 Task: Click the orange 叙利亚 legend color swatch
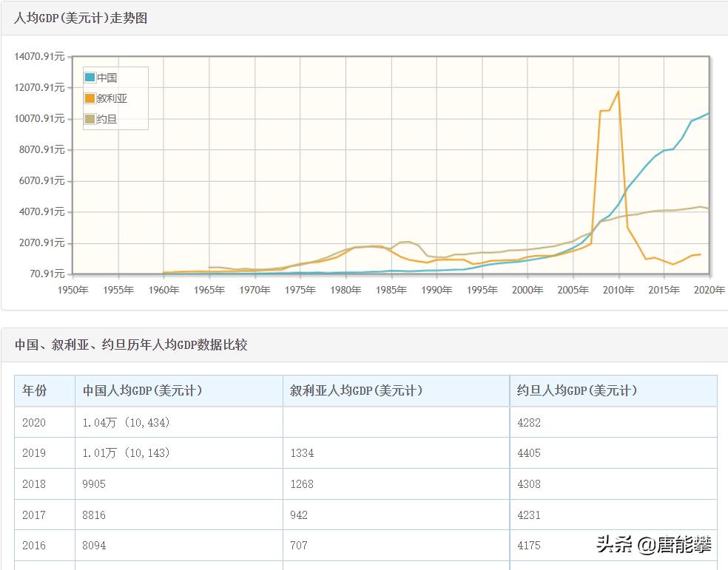88,99
